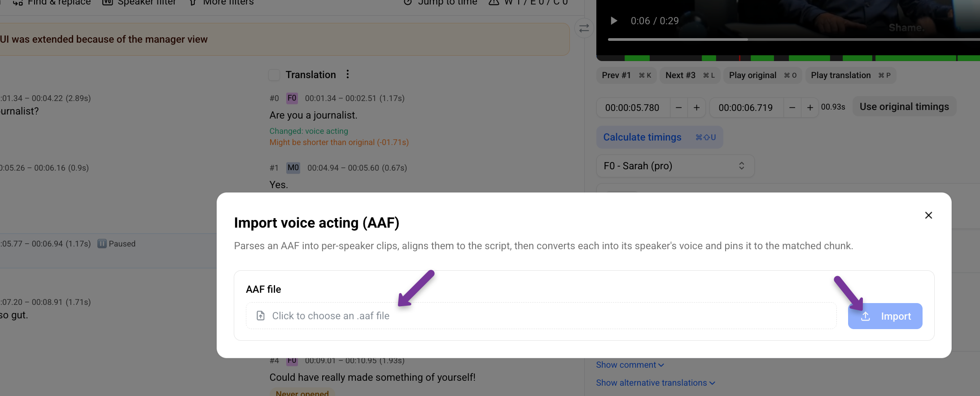Screen dimensions: 980x396
Task: Decrease end time with minus button
Action: (792, 108)
